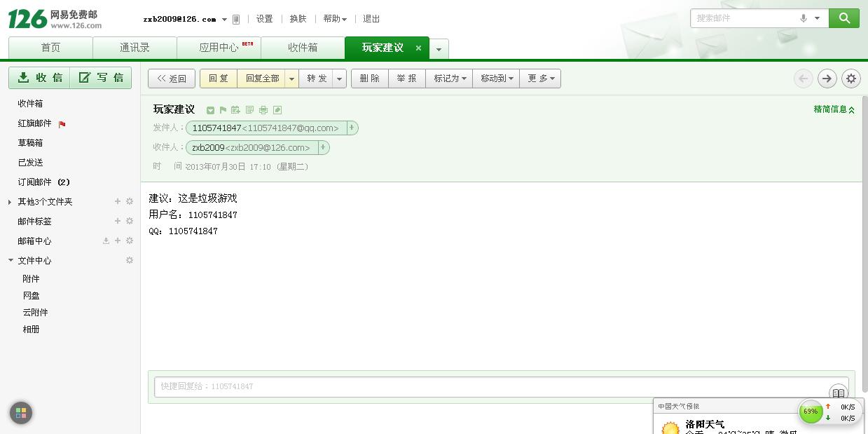Open 网盘 under 文件中心
The image size is (868, 434).
[31, 295]
